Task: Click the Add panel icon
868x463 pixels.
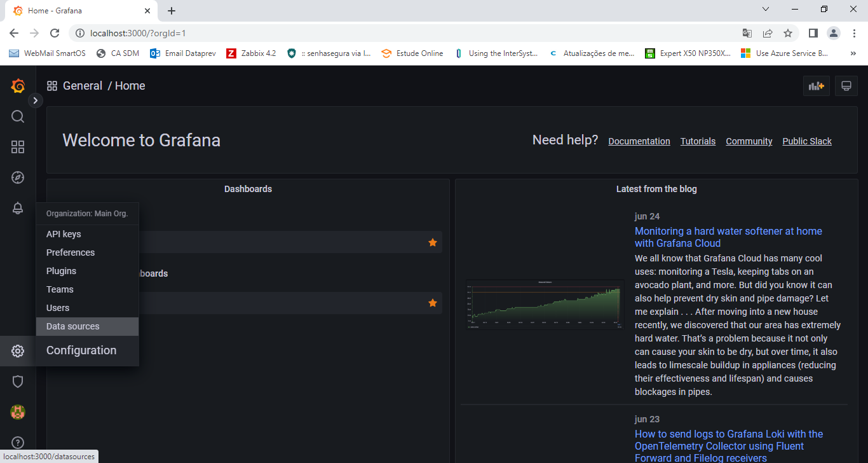Action: tap(816, 86)
